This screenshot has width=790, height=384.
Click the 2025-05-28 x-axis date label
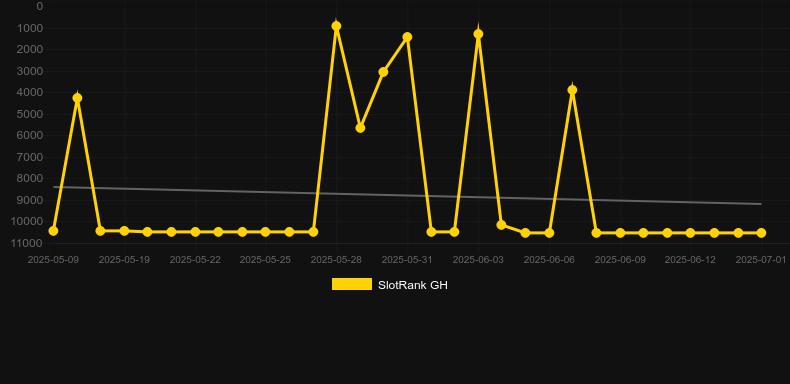(336, 260)
